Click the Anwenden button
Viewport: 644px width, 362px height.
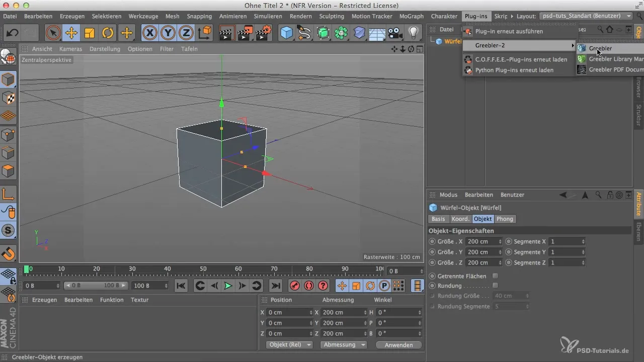coord(398,345)
